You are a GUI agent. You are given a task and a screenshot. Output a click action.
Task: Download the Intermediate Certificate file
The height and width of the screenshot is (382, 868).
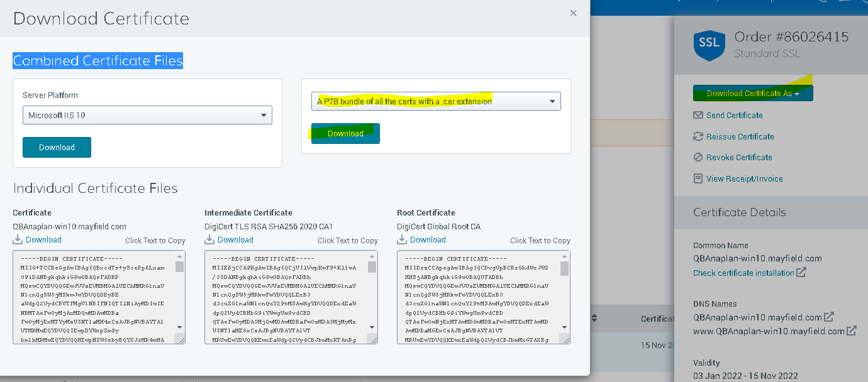235,240
